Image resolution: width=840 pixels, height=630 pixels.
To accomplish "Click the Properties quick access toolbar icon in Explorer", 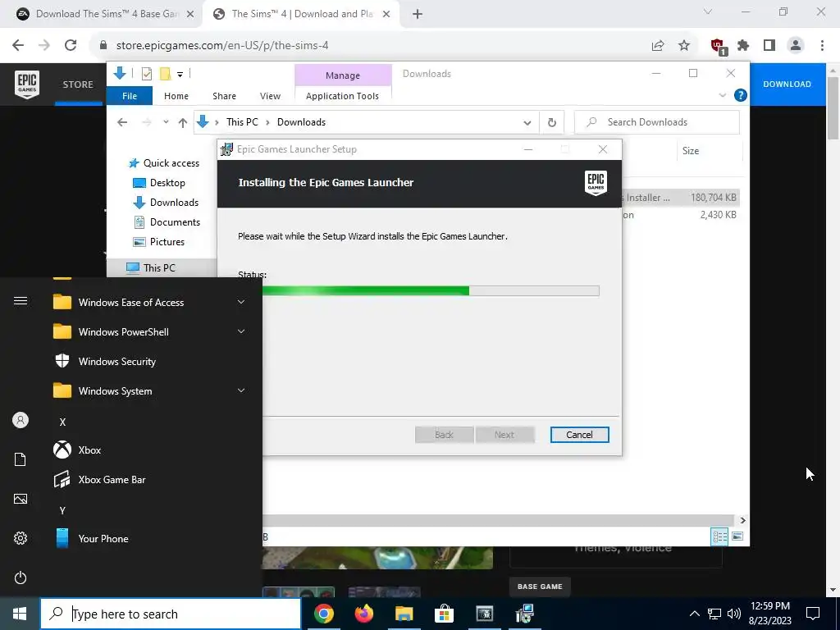I will pos(146,74).
